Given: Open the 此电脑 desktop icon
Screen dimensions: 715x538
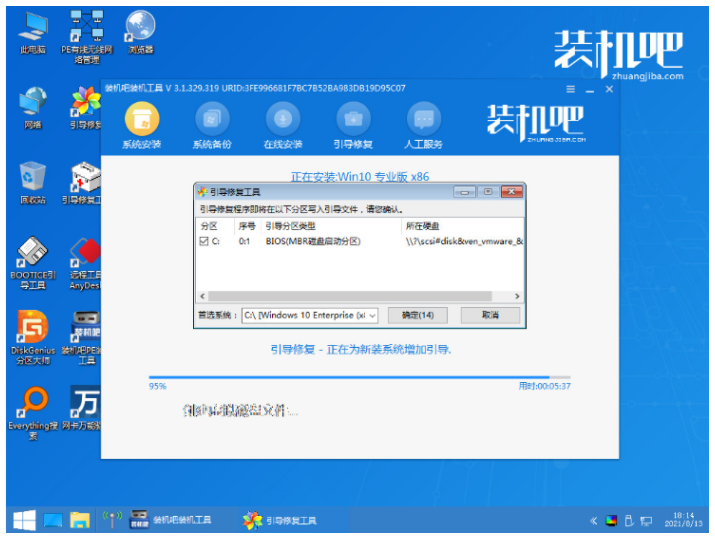Looking at the screenshot, I should tap(33, 33).
